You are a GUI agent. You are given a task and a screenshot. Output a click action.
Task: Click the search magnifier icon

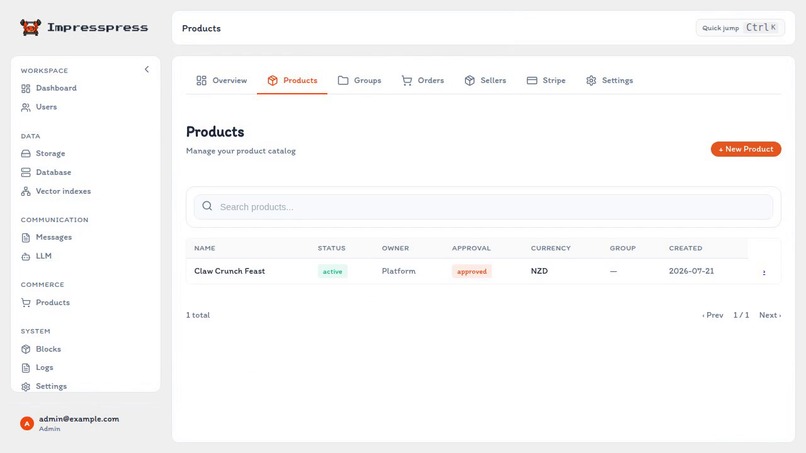207,206
